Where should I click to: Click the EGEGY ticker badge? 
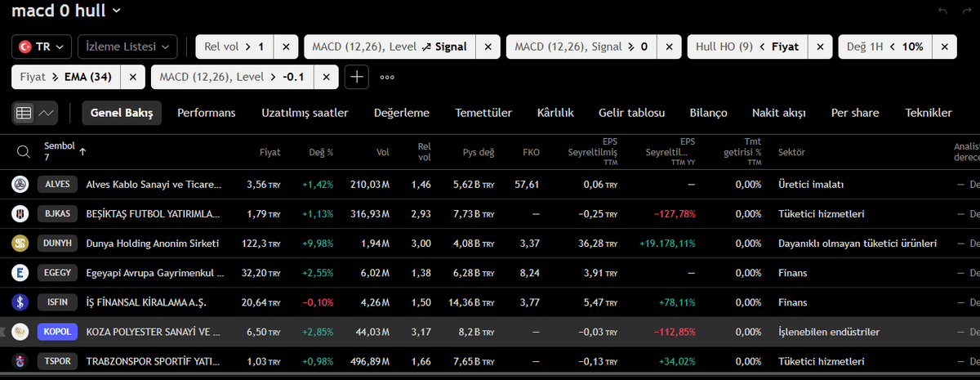(58, 272)
